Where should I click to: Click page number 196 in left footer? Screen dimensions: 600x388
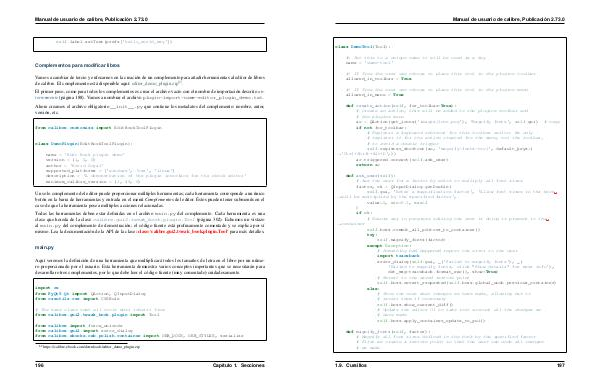coord(39,365)
